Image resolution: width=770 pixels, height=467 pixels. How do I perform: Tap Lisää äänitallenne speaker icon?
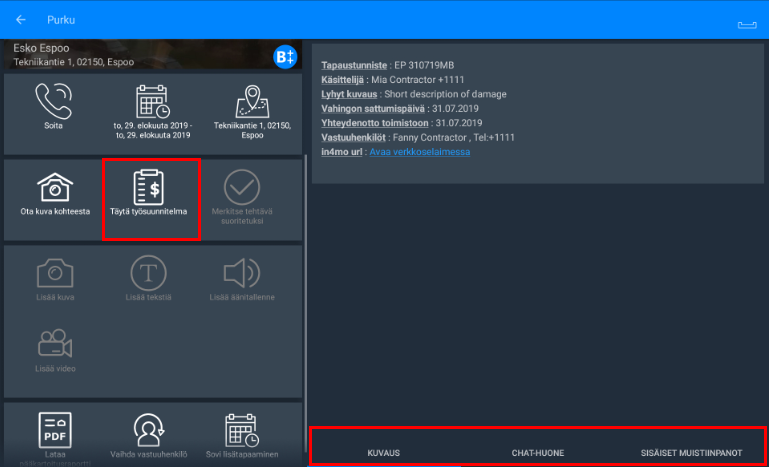(241, 278)
